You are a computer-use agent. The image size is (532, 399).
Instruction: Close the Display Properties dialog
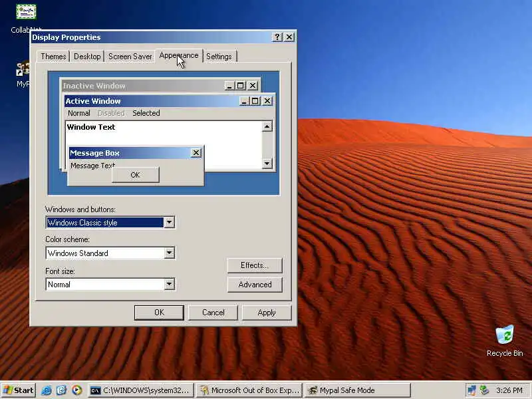coord(289,37)
